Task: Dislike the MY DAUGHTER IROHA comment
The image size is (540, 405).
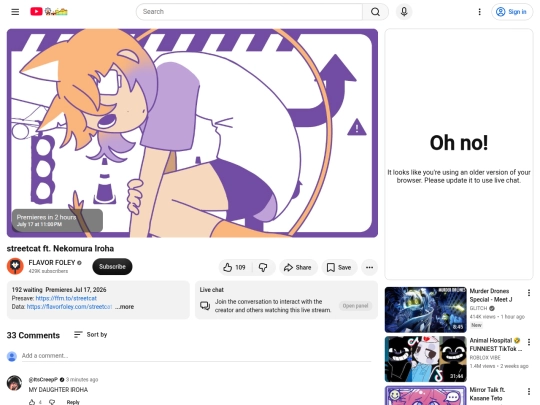Action: coord(52,402)
